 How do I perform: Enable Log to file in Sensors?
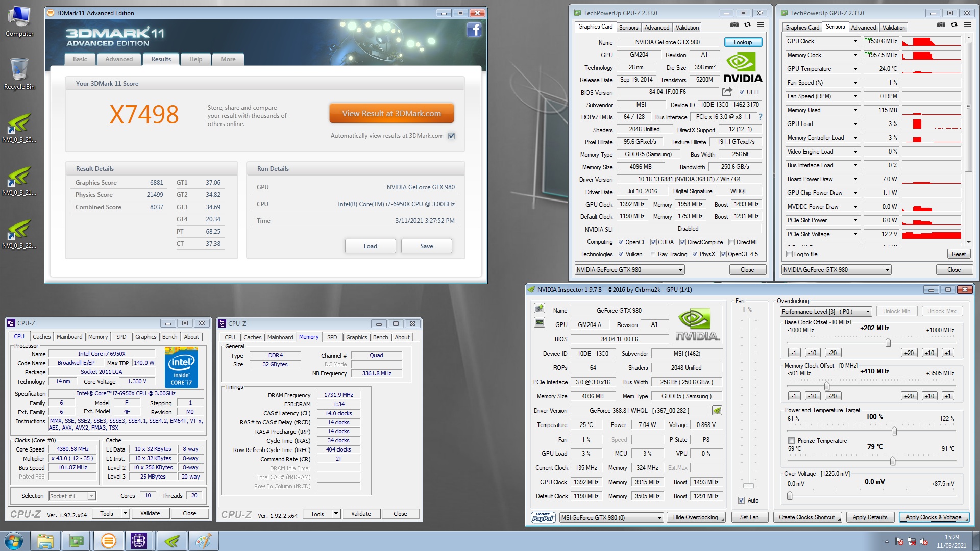click(790, 254)
